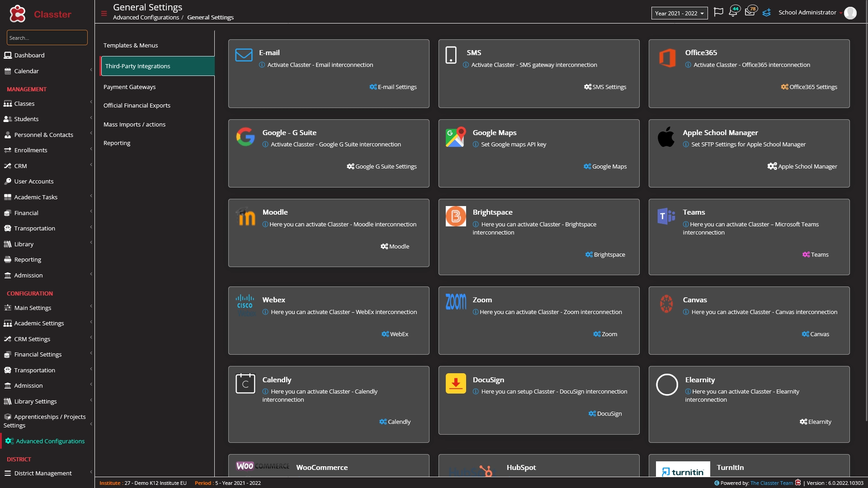Click the HubSpot sprocket logo

tap(486, 471)
